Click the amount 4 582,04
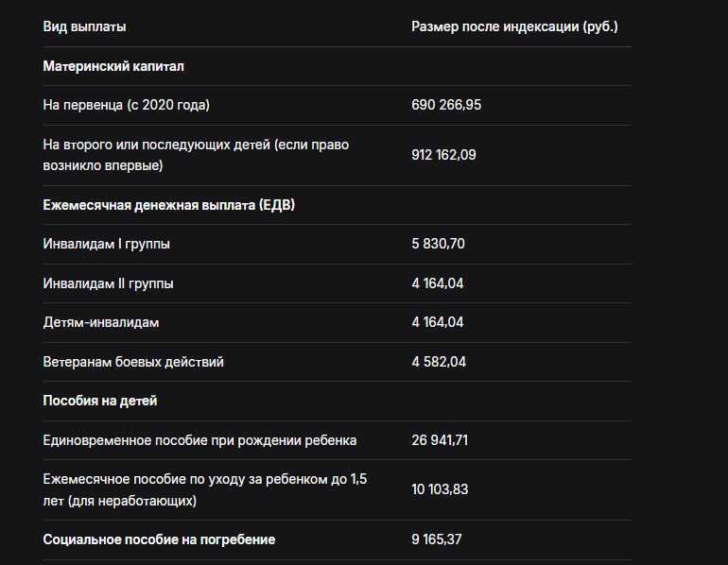 tap(439, 362)
